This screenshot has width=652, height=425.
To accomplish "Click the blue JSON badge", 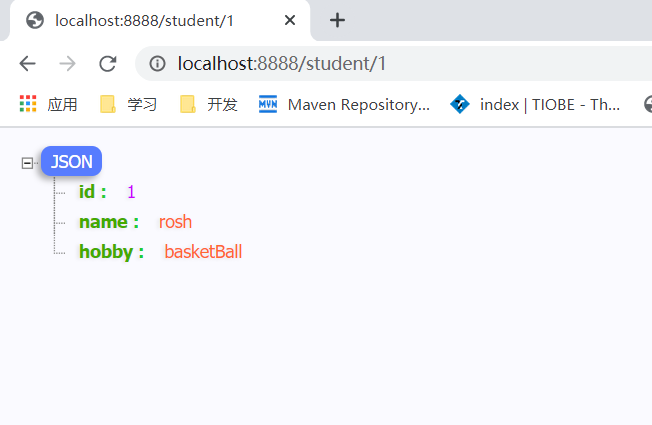I will pyautogui.click(x=72, y=161).
